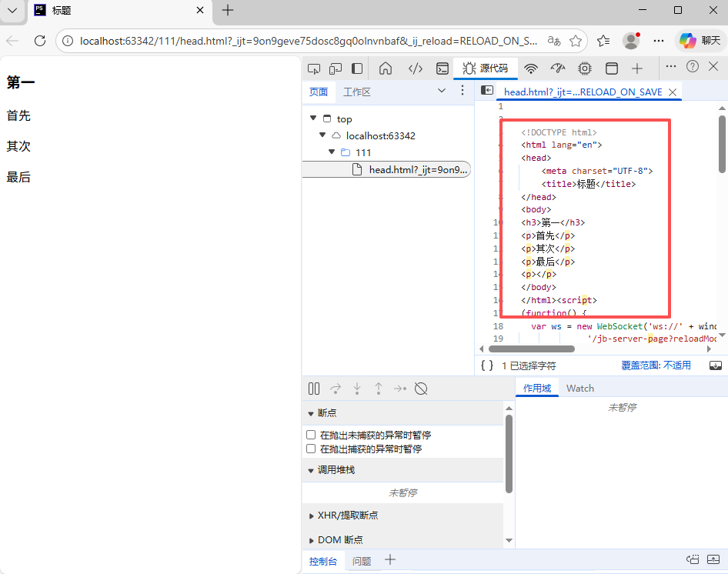Viewport: 728px width, 574px height.
Task: Select the 作用域 tab
Action: coord(537,389)
